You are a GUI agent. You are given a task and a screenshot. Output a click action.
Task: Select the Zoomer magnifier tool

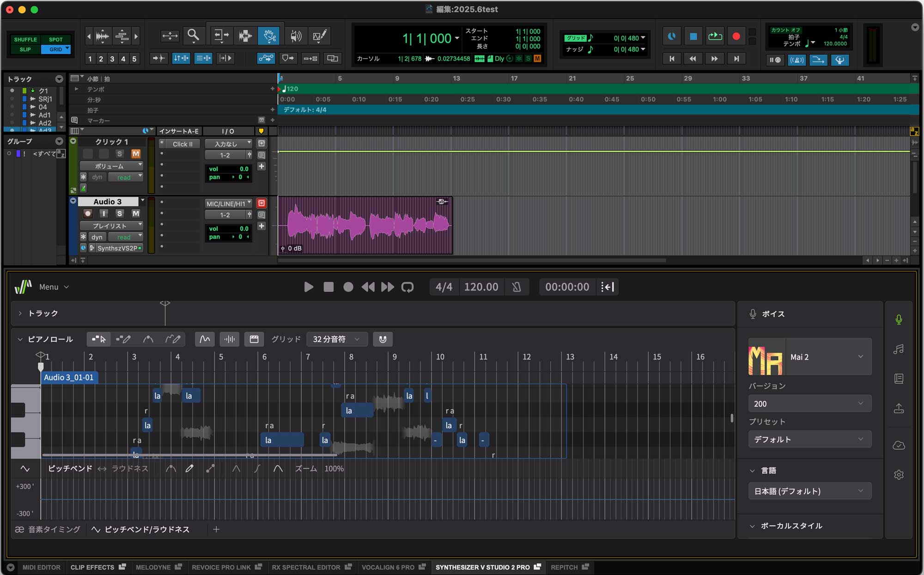(193, 36)
